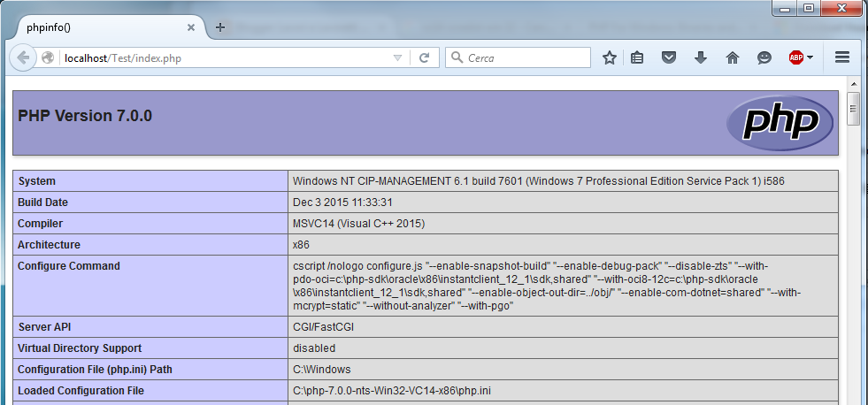Click the System row label
868x405 pixels.
(36, 181)
